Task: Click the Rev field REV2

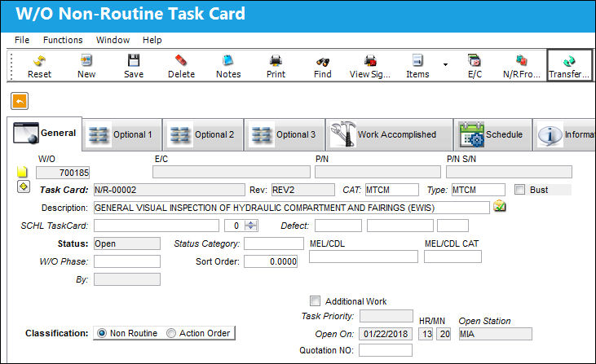Action: point(303,190)
